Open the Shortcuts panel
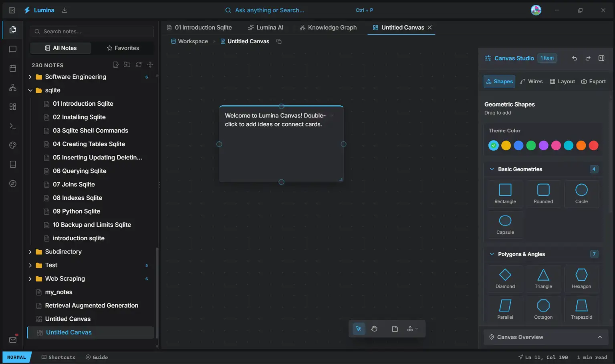 tap(58, 357)
